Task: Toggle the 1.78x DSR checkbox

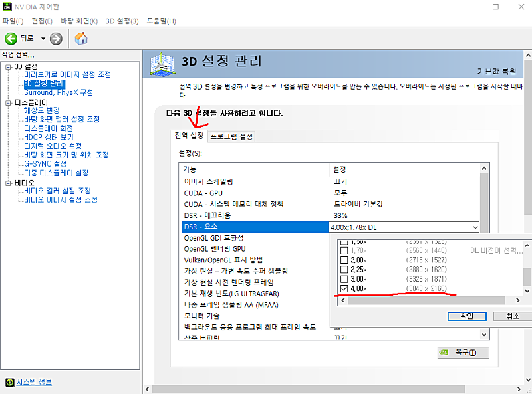Action: [344, 250]
